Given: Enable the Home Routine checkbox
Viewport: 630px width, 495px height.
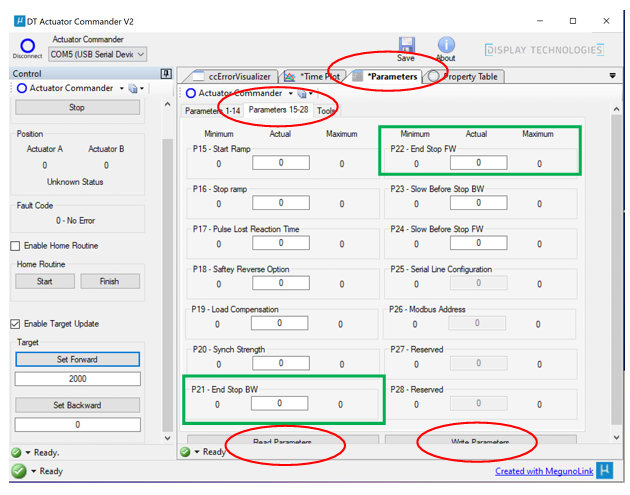Looking at the screenshot, I should (x=16, y=246).
